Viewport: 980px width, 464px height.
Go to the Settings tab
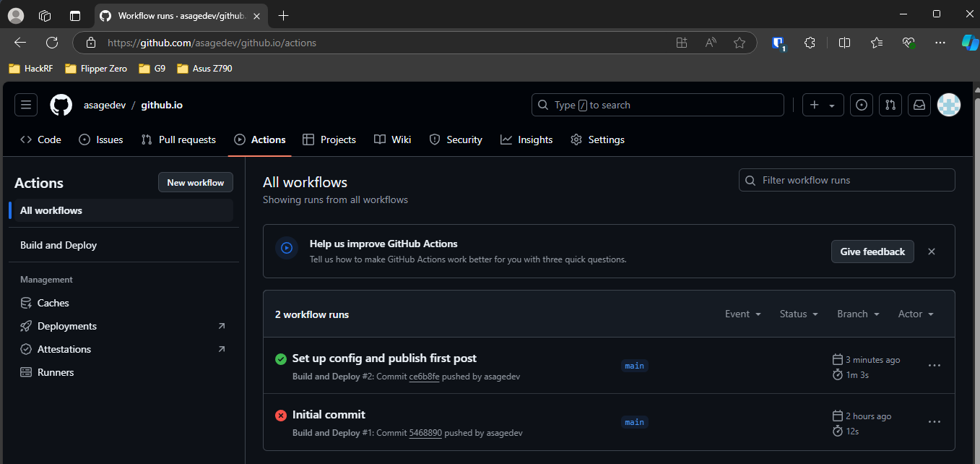(597, 139)
